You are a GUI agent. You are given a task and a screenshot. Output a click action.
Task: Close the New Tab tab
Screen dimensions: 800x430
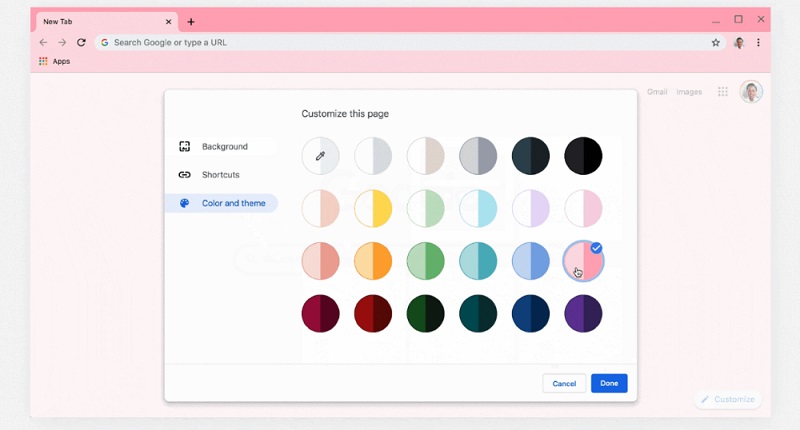coord(168,22)
